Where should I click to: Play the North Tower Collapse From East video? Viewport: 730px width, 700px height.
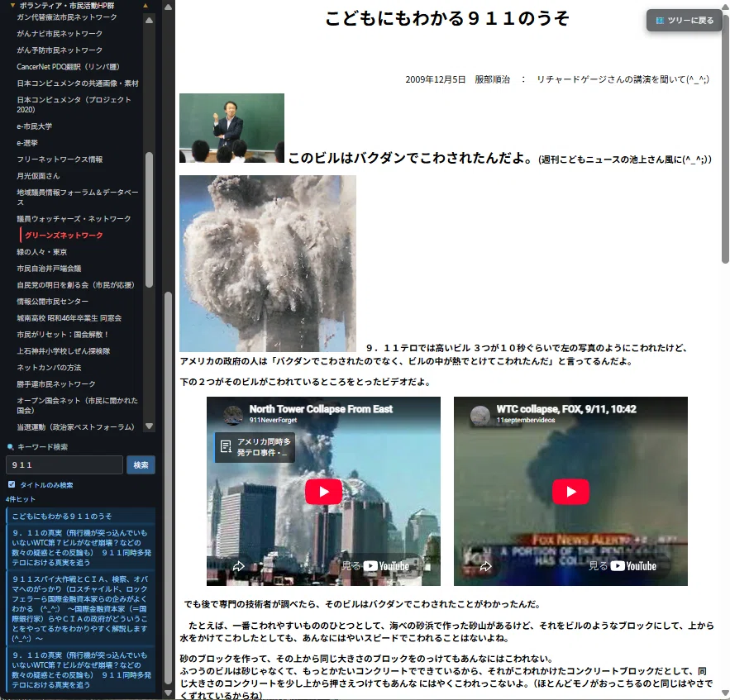tap(323, 492)
